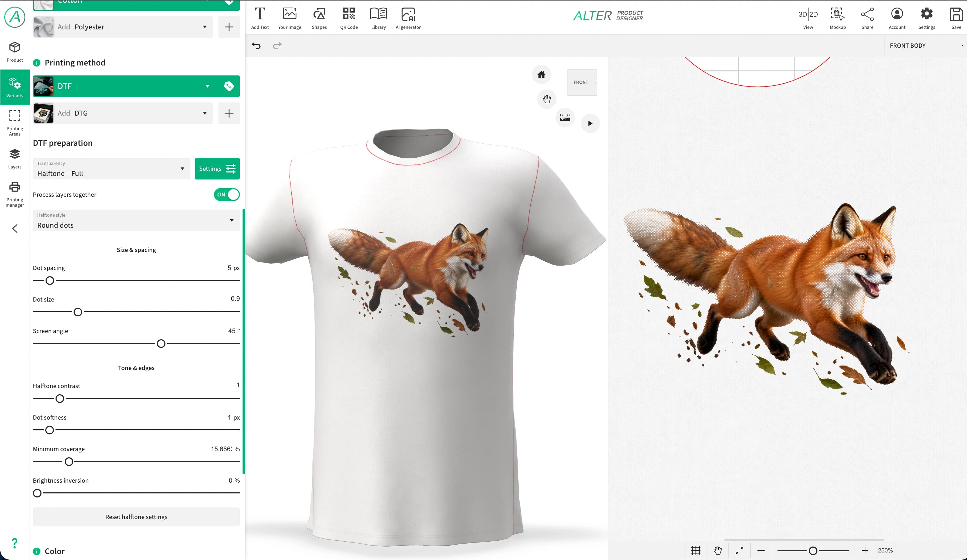
Task: Add the DTG printing method
Action: tap(229, 113)
